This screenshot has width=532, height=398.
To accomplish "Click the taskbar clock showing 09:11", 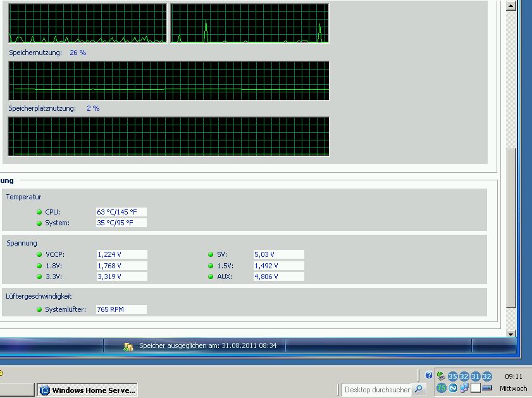I will click(x=513, y=376).
